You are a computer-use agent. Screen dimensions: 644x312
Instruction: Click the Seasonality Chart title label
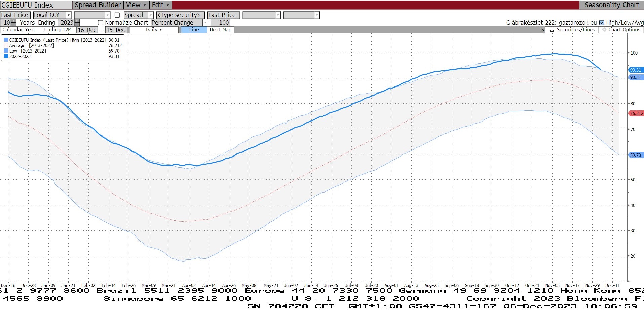click(x=612, y=5)
